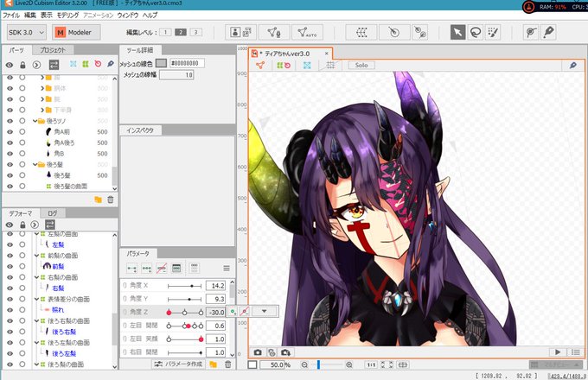Image resolution: width=588 pixels, height=380 pixels.
Task: Select the brush selection tool
Action: (493, 33)
